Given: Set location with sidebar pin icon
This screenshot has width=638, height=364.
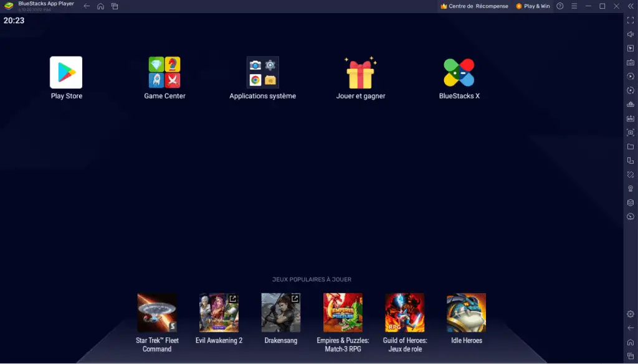Looking at the screenshot, I should [x=631, y=189].
